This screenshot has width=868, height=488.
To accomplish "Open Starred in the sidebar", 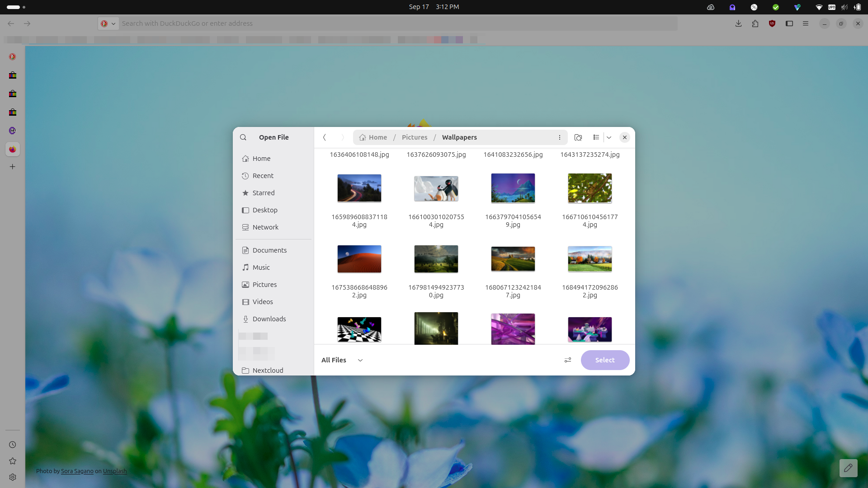I will pos(263,193).
